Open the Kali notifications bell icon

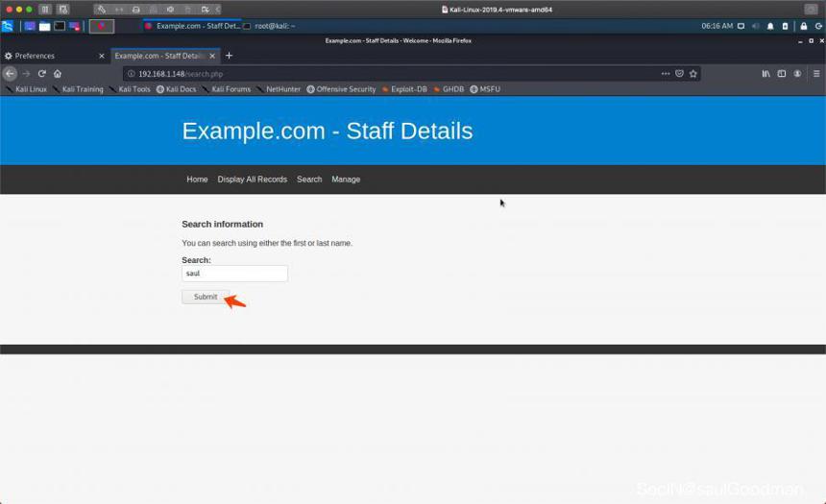pos(770,26)
